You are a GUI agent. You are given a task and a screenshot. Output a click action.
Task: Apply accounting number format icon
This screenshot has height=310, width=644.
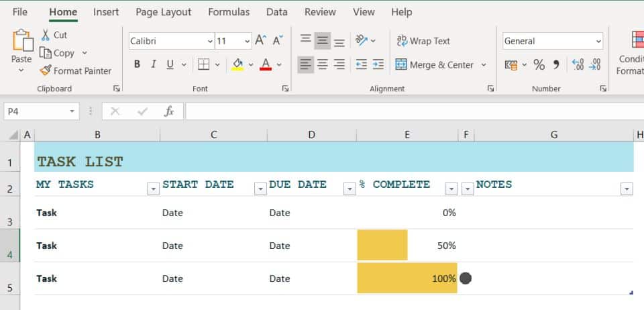coord(511,65)
